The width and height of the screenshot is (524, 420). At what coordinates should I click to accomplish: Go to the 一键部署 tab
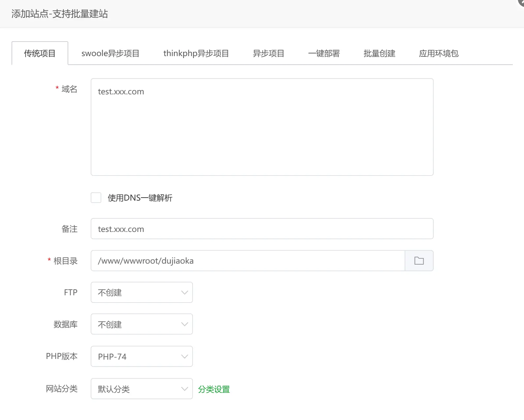coord(324,53)
